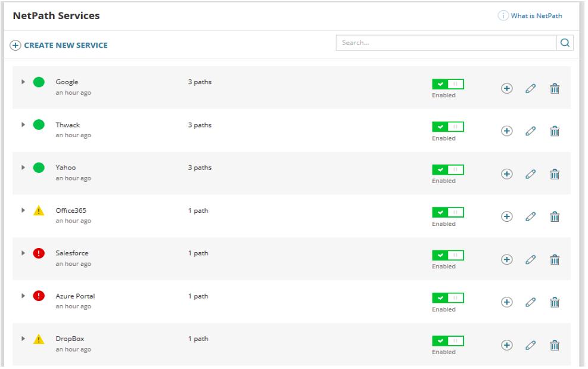Edit the DropBox service with pencil icon
The height and width of the screenshot is (369, 588).
(x=530, y=345)
